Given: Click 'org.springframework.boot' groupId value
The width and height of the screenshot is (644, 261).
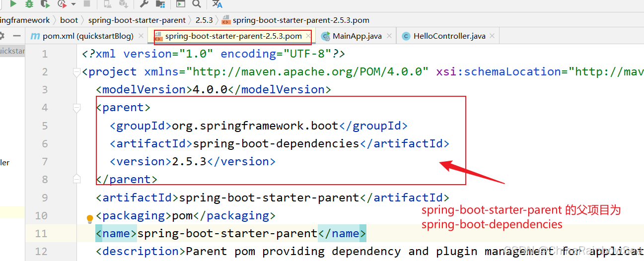Looking at the screenshot, I should (x=255, y=126).
